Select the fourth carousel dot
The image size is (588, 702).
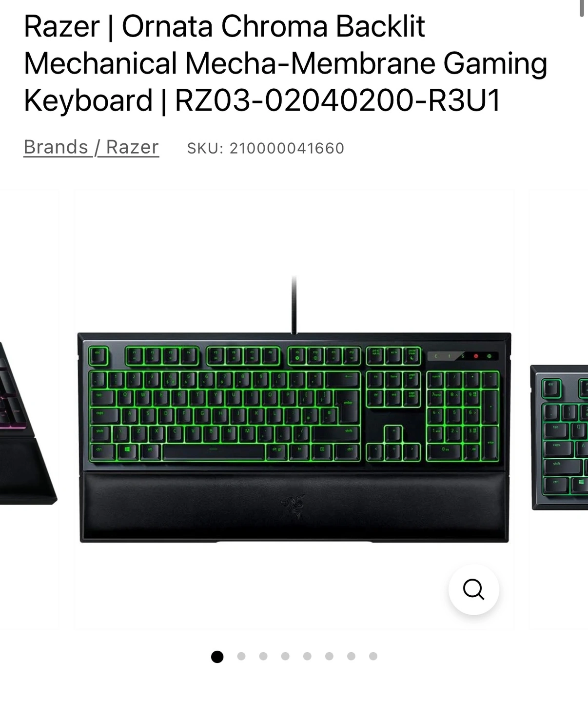tap(285, 656)
